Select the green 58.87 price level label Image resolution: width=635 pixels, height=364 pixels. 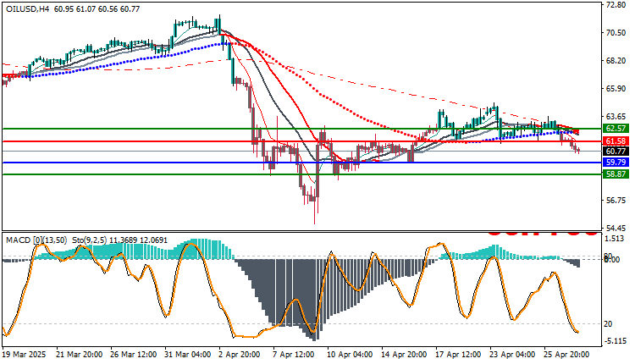coord(616,174)
